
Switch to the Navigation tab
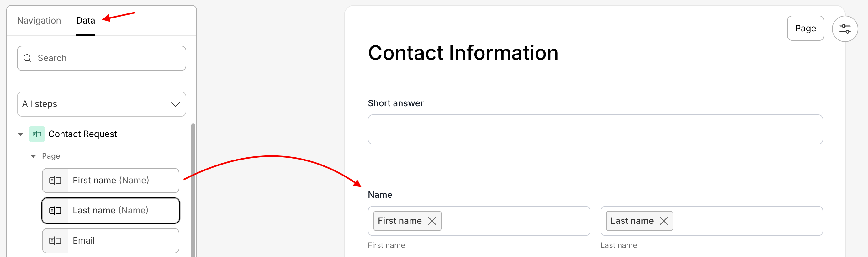click(x=39, y=21)
